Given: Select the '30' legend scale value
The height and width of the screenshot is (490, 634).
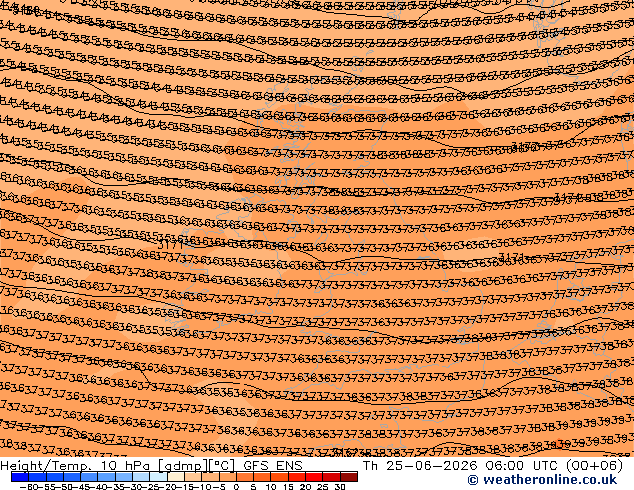Looking at the screenshot, I should pyautogui.click(x=340, y=487).
